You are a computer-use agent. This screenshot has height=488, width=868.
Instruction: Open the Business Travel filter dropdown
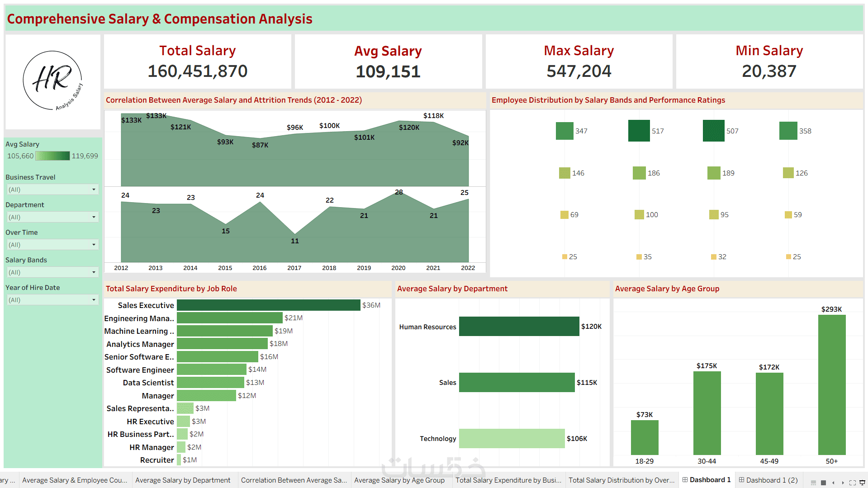tap(52, 190)
